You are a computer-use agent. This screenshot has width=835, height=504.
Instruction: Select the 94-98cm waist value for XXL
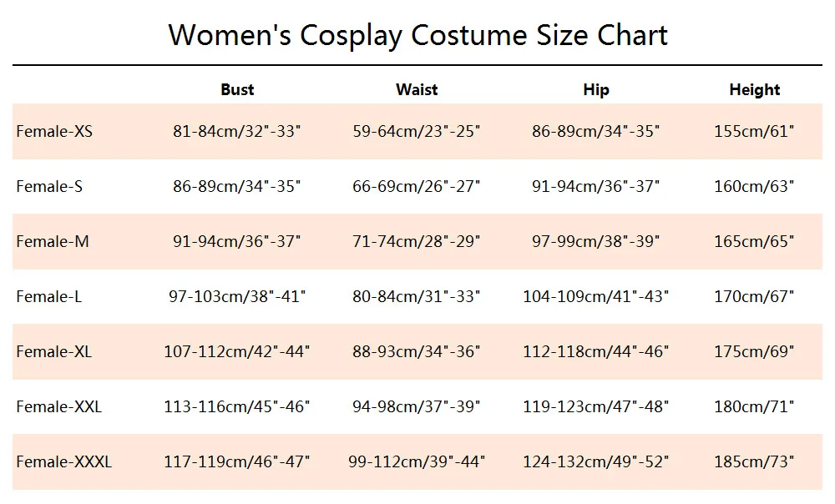(416, 406)
